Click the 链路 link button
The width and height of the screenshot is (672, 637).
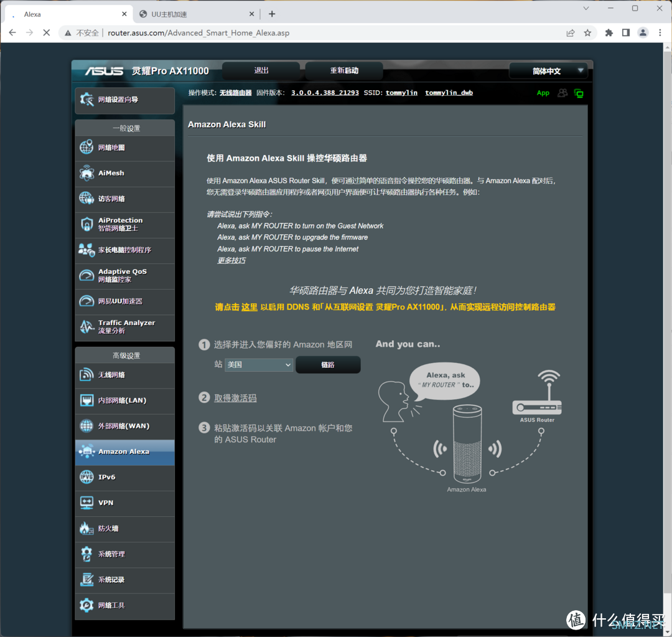point(328,365)
